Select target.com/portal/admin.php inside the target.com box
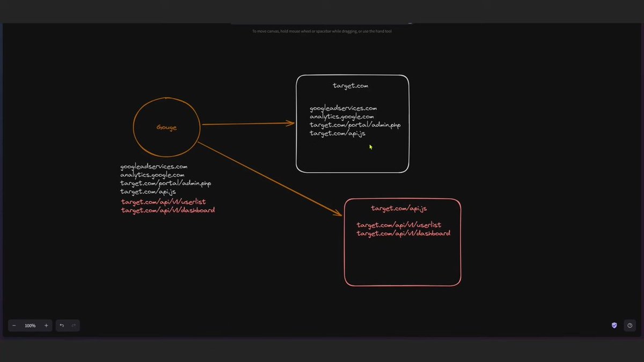This screenshot has height=362, width=644. point(355,125)
